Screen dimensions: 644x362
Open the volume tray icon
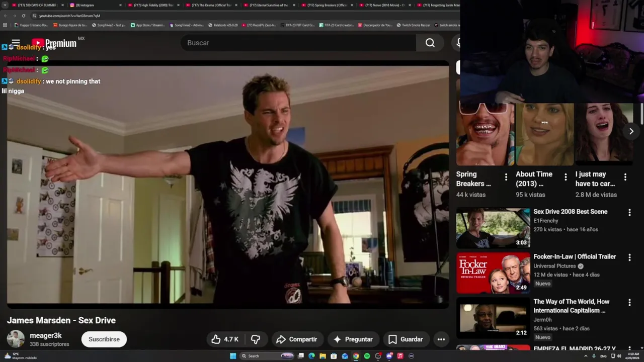(x=619, y=356)
